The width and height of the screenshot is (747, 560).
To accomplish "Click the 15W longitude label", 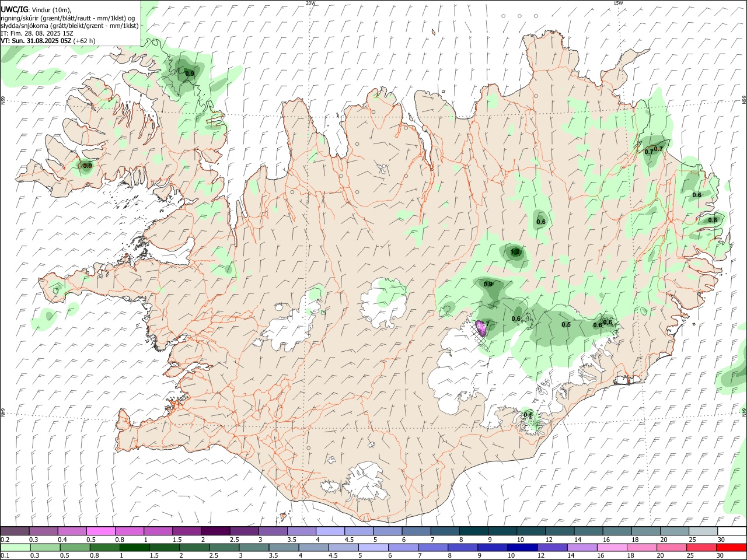I will [x=618, y=3].
